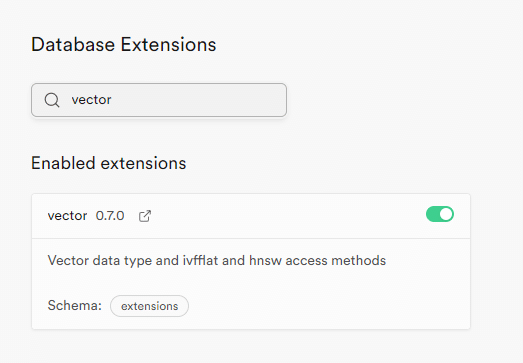This screenshot has width=523, height=363.
Task: Select the "extensions" schema badge
Action: click(x=149, y=306)
